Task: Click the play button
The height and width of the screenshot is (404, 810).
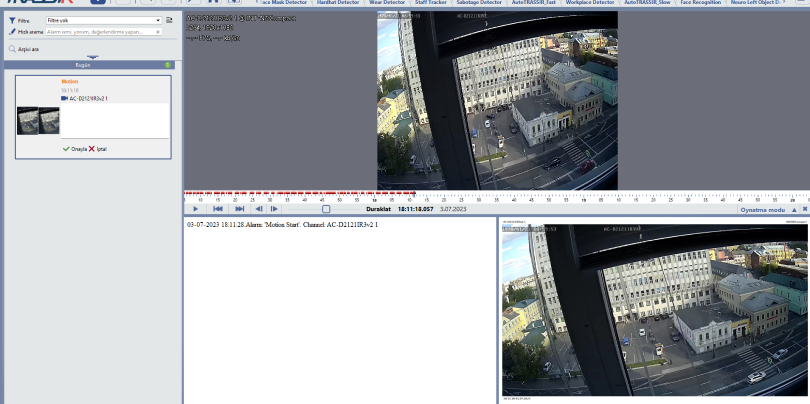Action: (x=195, y=209)
